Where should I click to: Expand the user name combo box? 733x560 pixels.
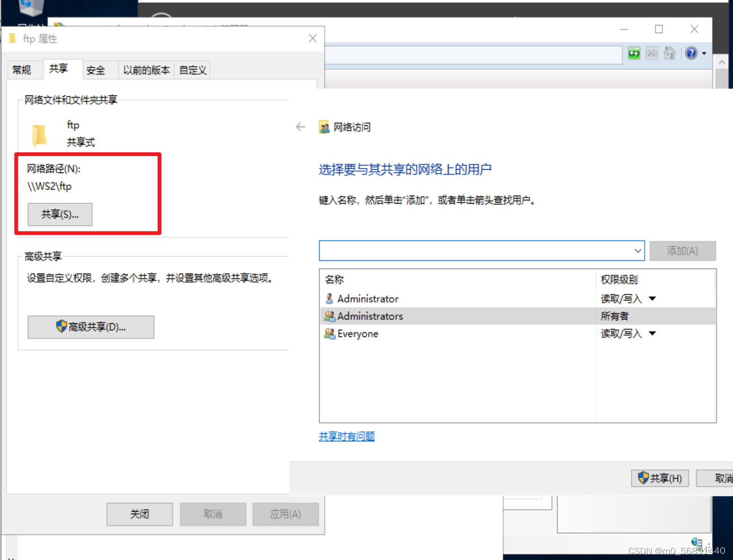[x=638, y=250]
